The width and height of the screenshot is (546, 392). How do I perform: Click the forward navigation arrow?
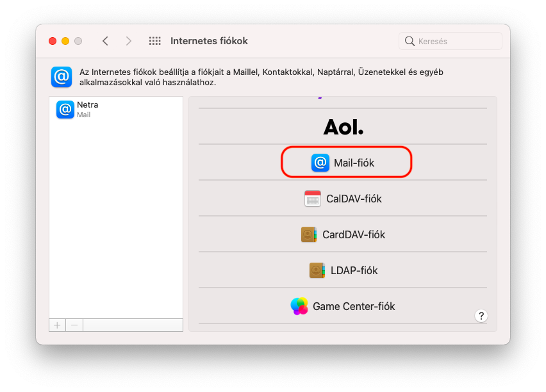point(128,40)
